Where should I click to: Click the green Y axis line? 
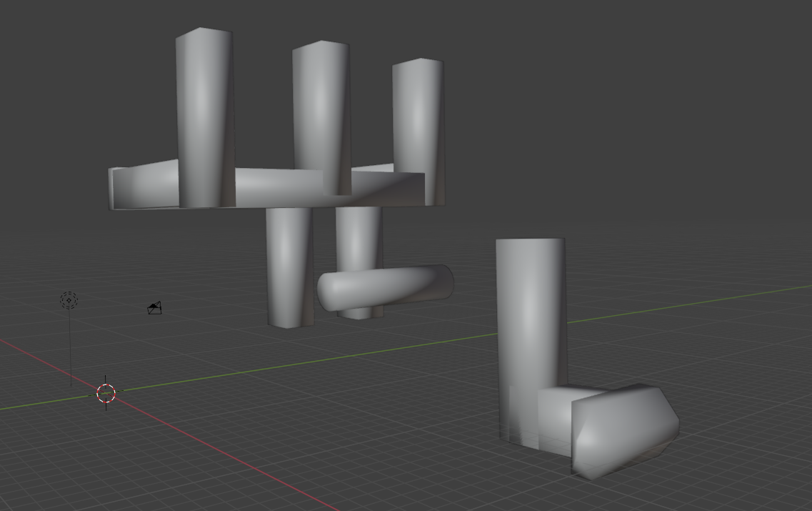point(357,353)
